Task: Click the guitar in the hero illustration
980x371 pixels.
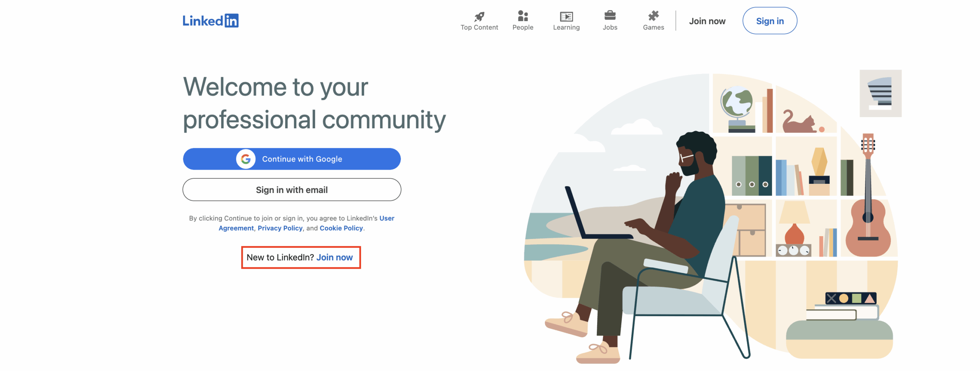Action: tap(867, 214)
